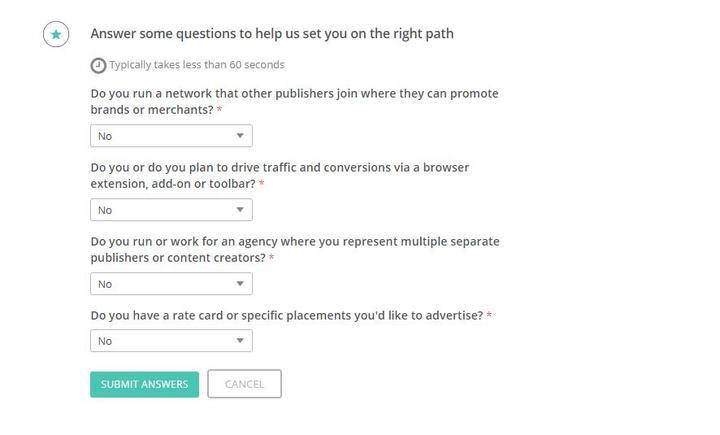Open the agency representation question dropdown
This screenshot has height=435, width=720.
tap(171, 284)
